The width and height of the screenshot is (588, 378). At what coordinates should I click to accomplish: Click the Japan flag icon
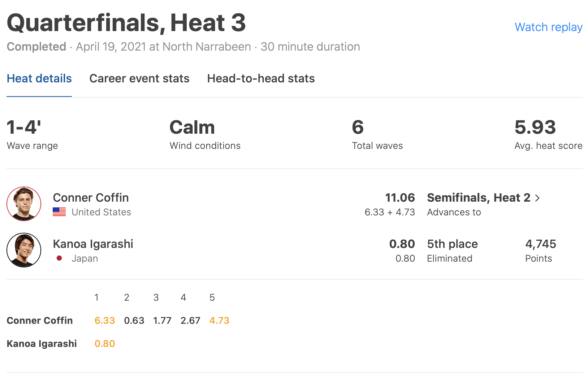(x=59, y=258)
